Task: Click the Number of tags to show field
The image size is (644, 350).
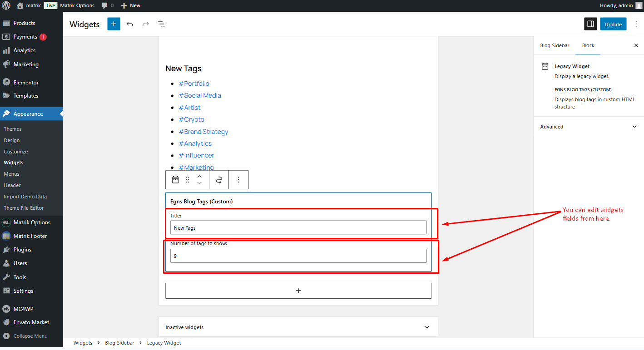Action: point(298,256)
